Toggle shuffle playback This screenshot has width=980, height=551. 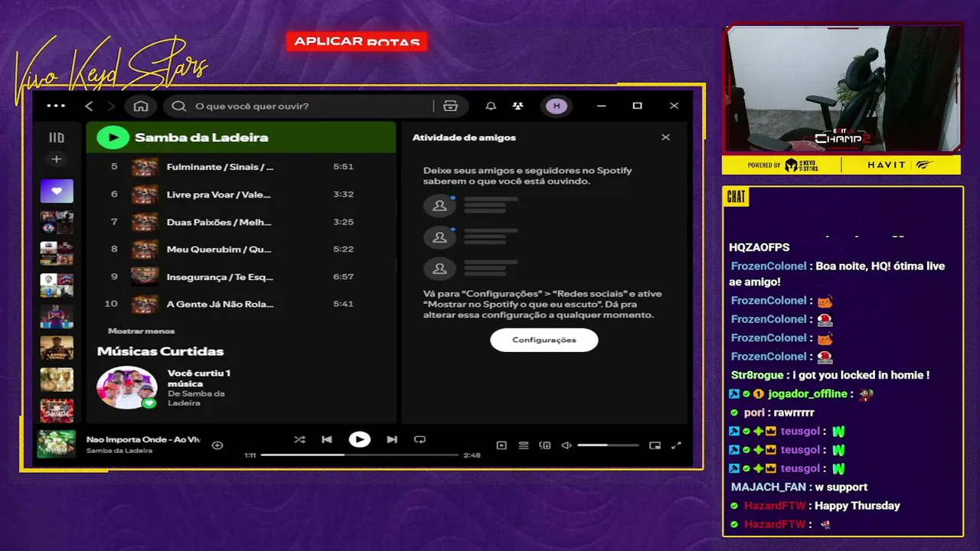tap(299, 439)
